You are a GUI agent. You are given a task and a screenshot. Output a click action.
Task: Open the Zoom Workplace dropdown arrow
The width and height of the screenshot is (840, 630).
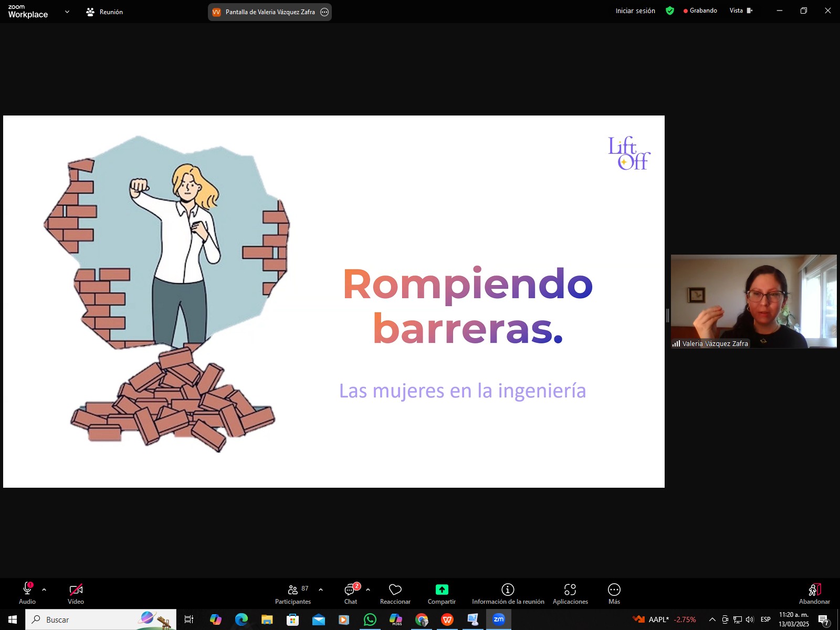(x=67, y=12)
